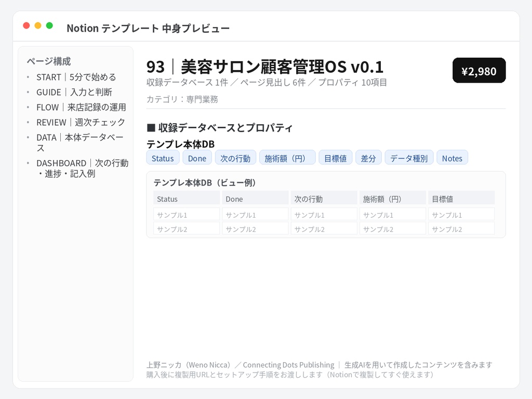532x399 pixels.
Task: Click the ¥2,980 price badge
Action: pos(479,71)
